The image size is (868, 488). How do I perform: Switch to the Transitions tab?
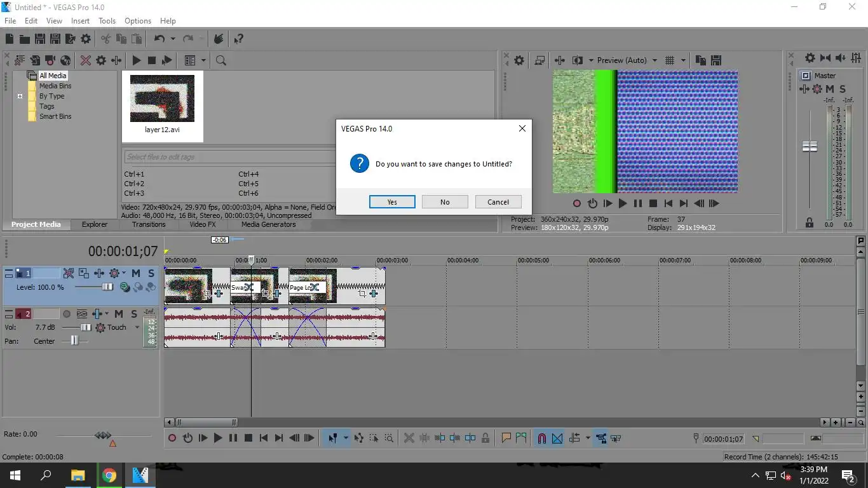click(149, 224)
